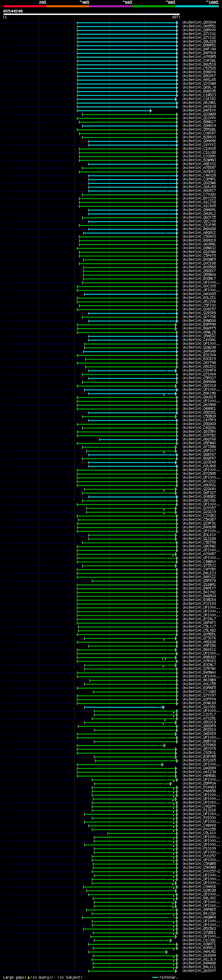Select hit UniRef100_Q22VV0
This screenshot has height=980, width=222.
[x=199, y=118]
